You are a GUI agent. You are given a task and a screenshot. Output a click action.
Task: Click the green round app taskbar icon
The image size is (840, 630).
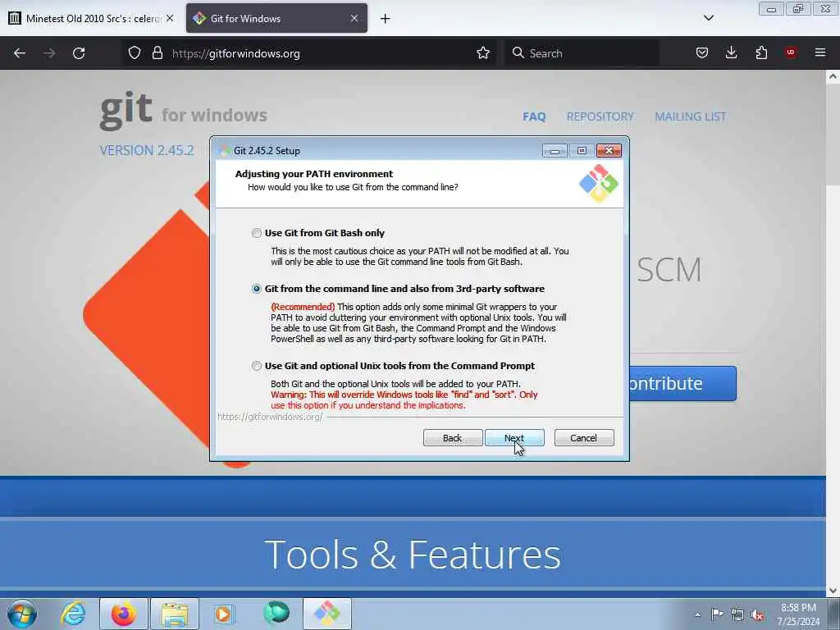click(x=276, y=614)
